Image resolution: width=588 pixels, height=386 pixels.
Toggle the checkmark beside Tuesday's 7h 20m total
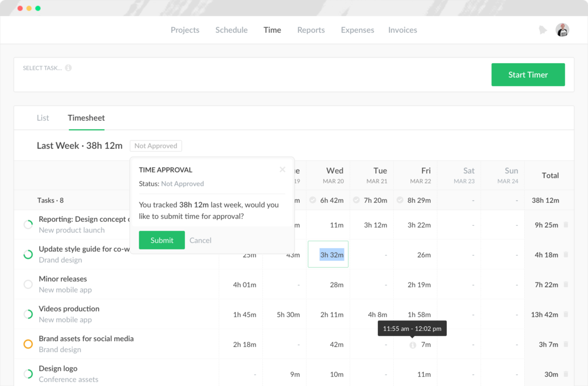[x=357, y=200]
